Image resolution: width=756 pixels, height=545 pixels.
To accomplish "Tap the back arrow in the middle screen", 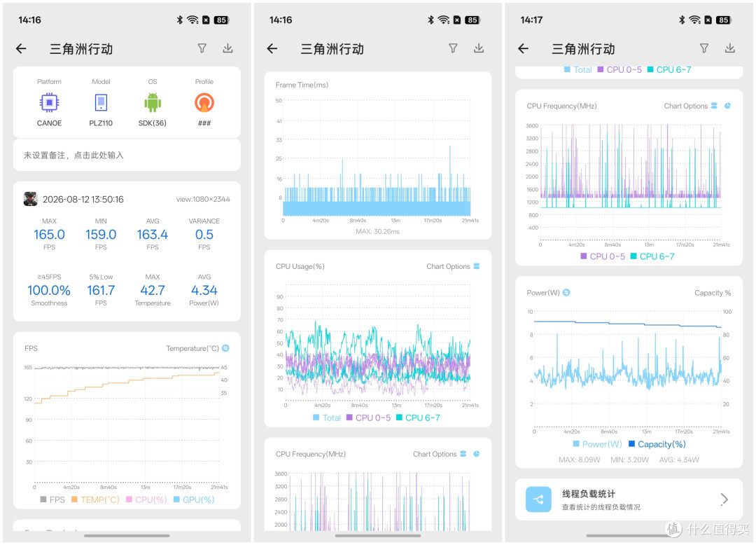I will pyautogui.click(x=272, y=49).
